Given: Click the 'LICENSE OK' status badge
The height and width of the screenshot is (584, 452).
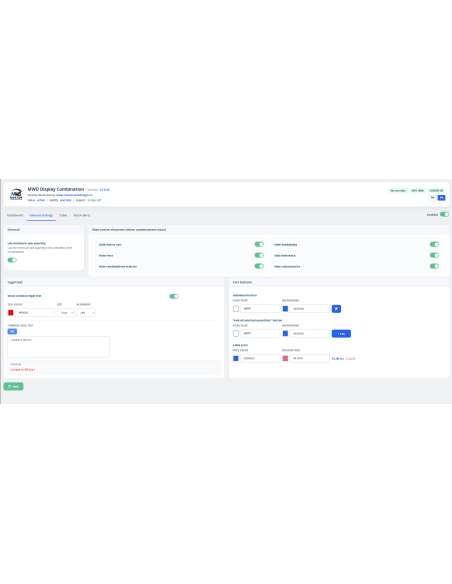Looking at the screenshot, I should coord(436,190).
